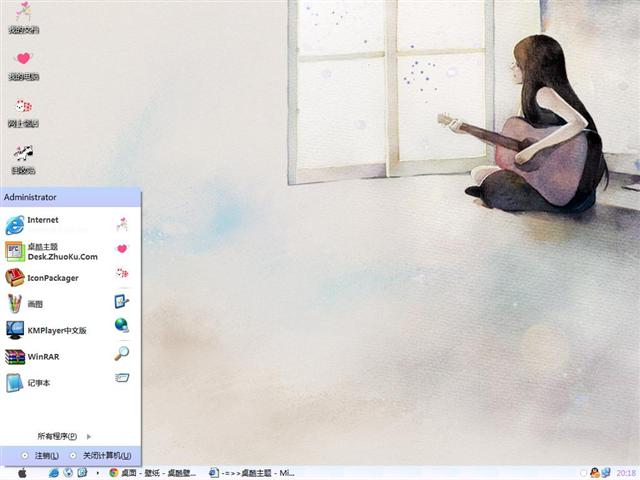Click the Apple logo start button
This screenshot has width=640, height=480.
tap(23, 473)
